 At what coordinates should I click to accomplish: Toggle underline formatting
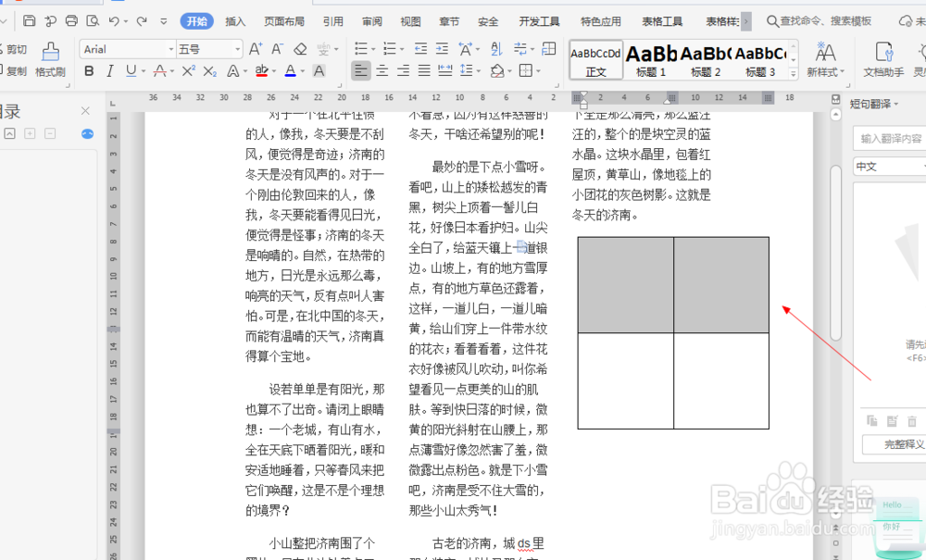[131, 71]
